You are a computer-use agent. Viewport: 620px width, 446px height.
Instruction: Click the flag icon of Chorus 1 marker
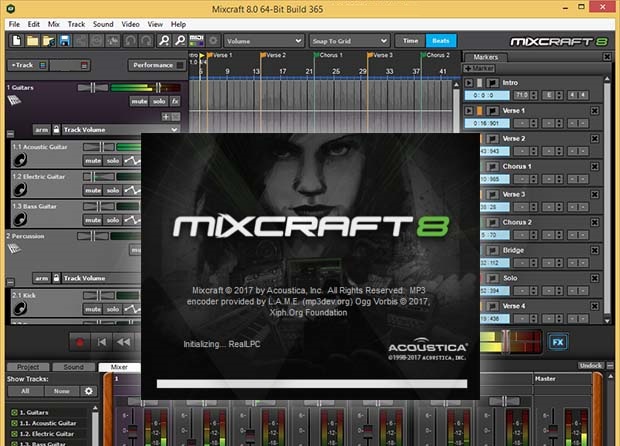492,166
